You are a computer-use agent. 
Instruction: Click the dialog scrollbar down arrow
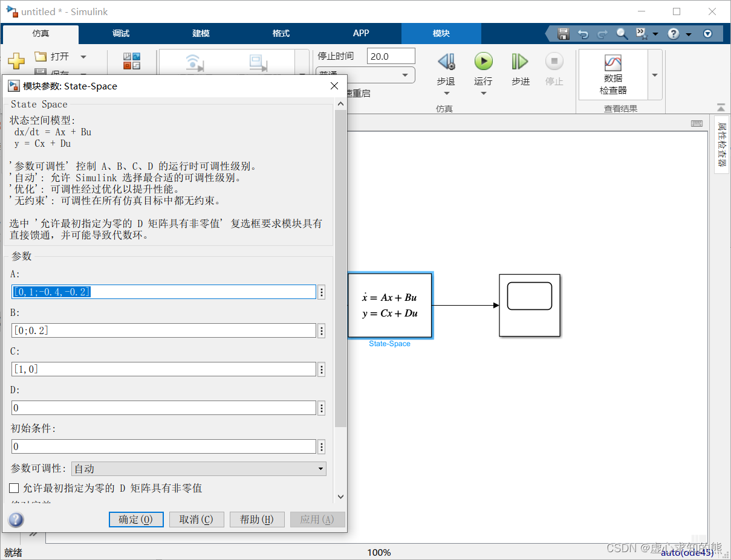pos(340,497)
